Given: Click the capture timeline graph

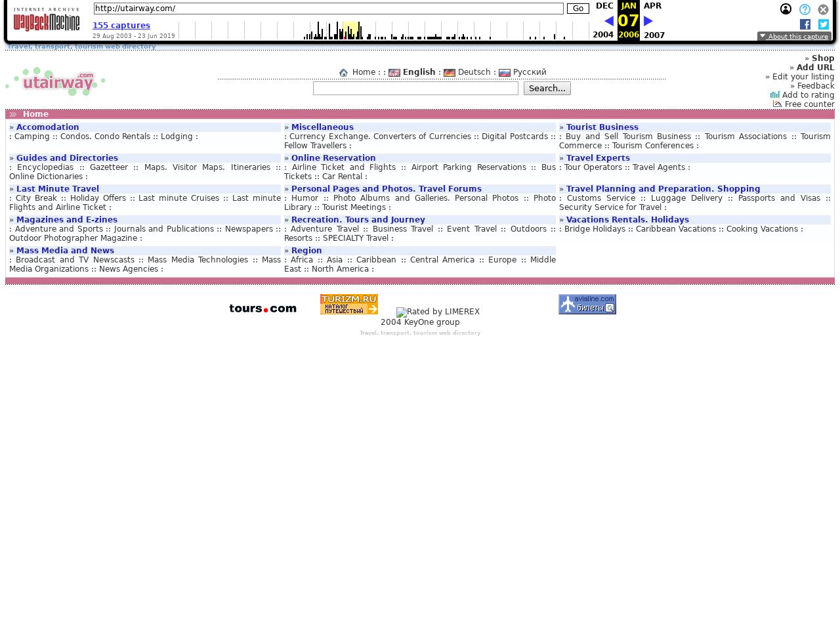Looking at the screenshot, I should click(383, 30).
